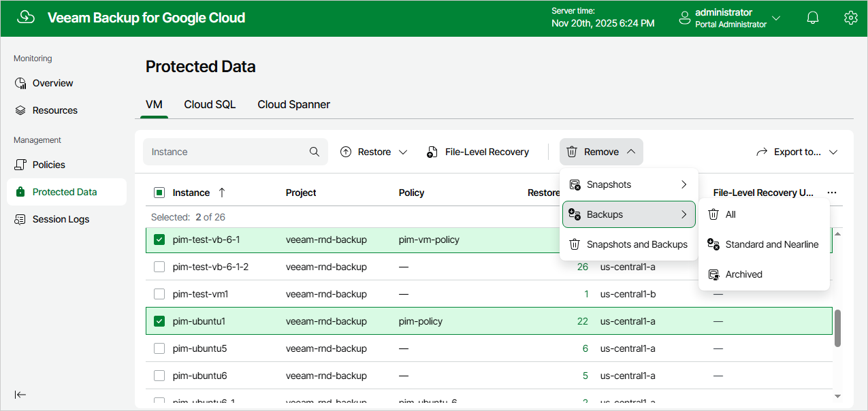This screenshot has width=868, height=411.
Task: Uncheck the pim-test-vb-6-1 row checkbox
Action: tap(159, 240)
